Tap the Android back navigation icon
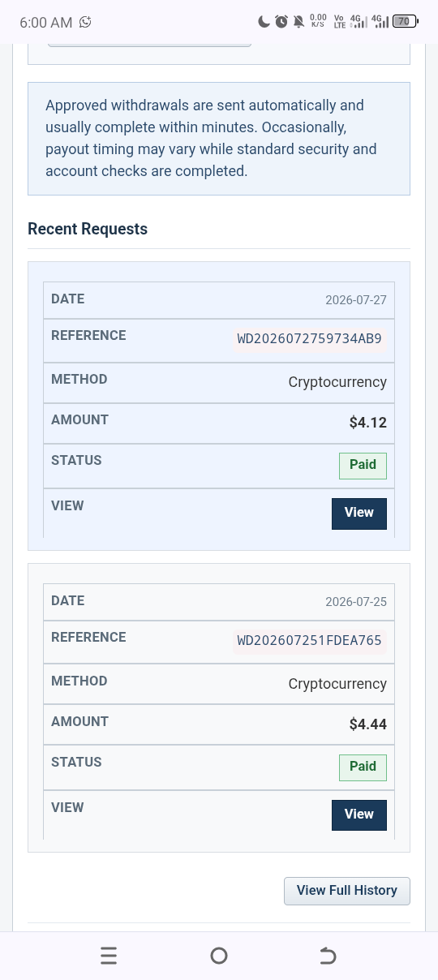 click(328, 956)
